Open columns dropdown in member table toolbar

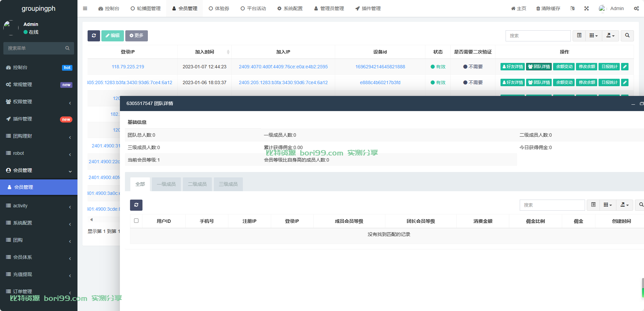(594, 36)
